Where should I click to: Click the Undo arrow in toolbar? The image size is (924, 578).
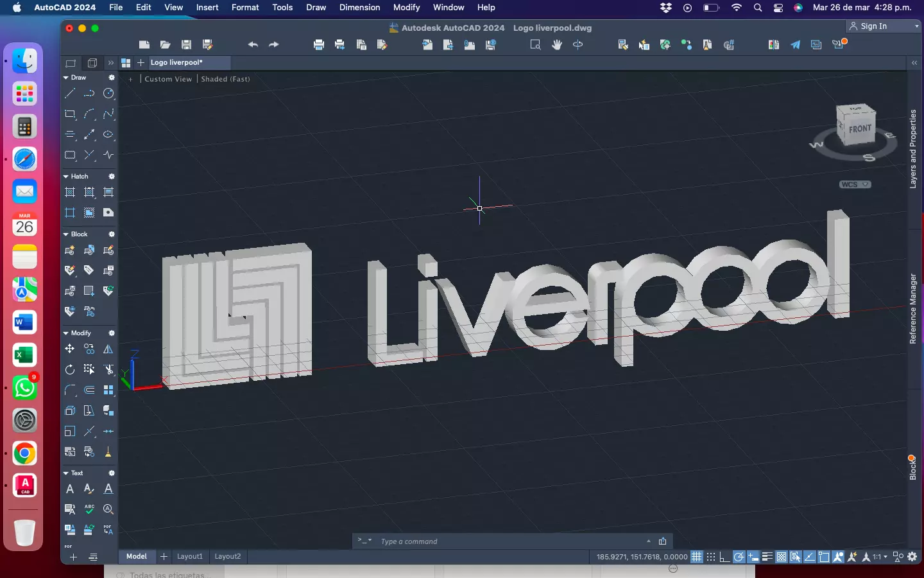[x=253, y=45]
